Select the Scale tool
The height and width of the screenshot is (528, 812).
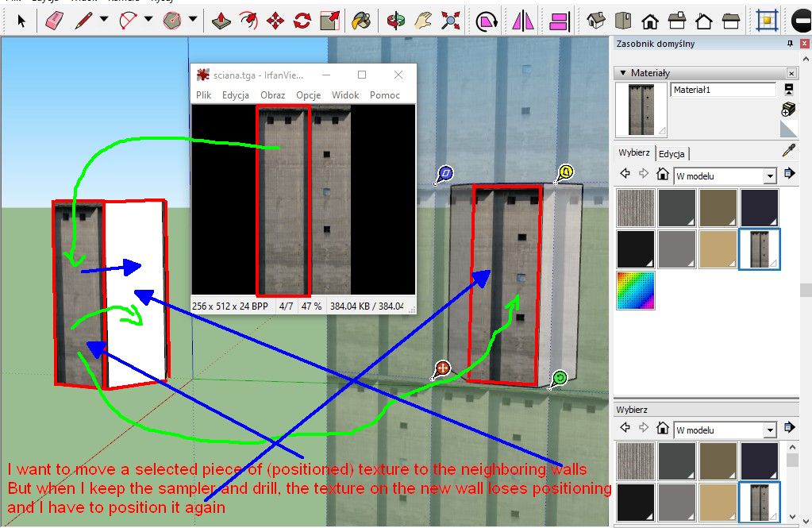tap(330, 21)
